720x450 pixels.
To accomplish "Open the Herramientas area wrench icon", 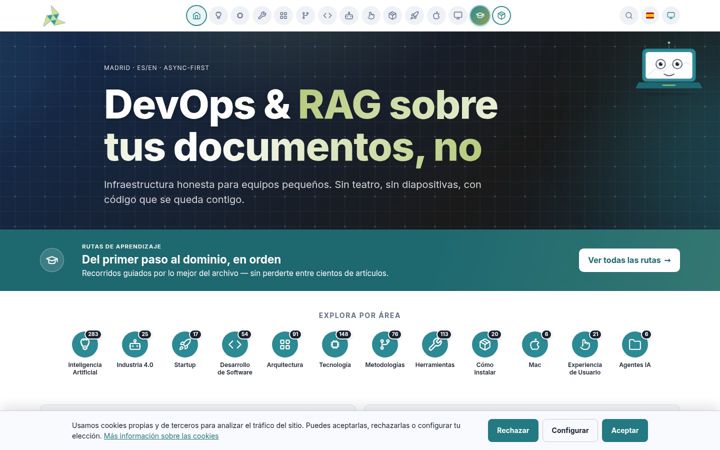I will 435,344.
